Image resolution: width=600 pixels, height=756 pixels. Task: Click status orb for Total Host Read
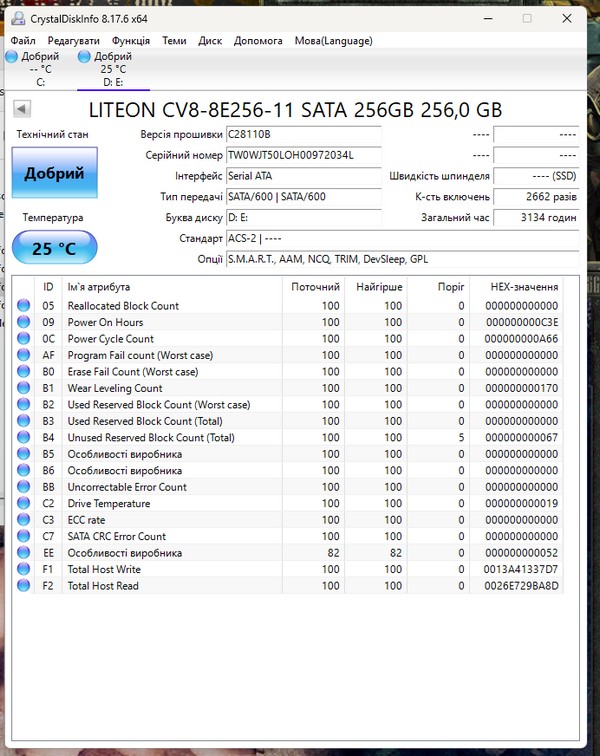(x=24, y=586)
